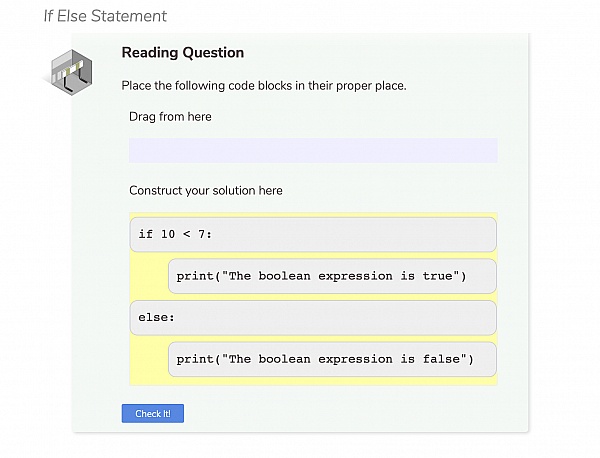
Task: Click the 'Reading Question' title
Action: (183, 52)
